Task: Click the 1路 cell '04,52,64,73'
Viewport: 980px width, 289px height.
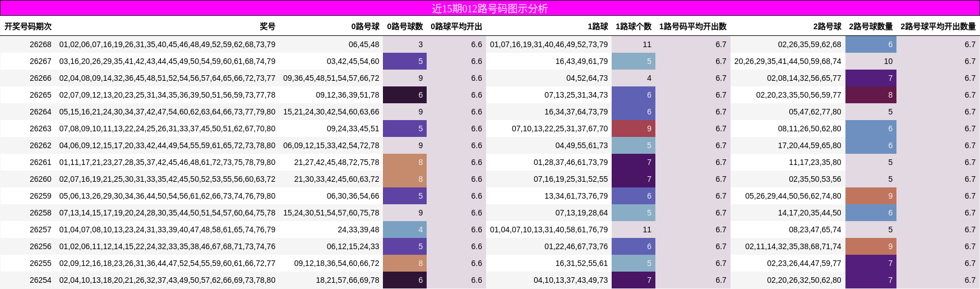Action: click(587, 78)
